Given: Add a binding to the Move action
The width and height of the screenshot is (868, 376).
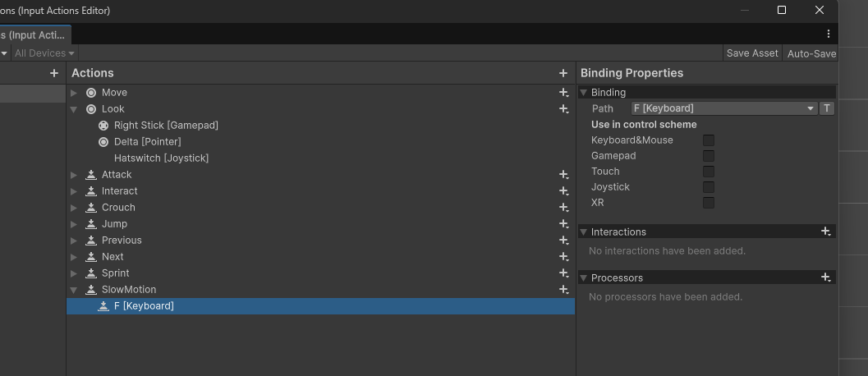Looking at the screenshot, I should [563, 93].
